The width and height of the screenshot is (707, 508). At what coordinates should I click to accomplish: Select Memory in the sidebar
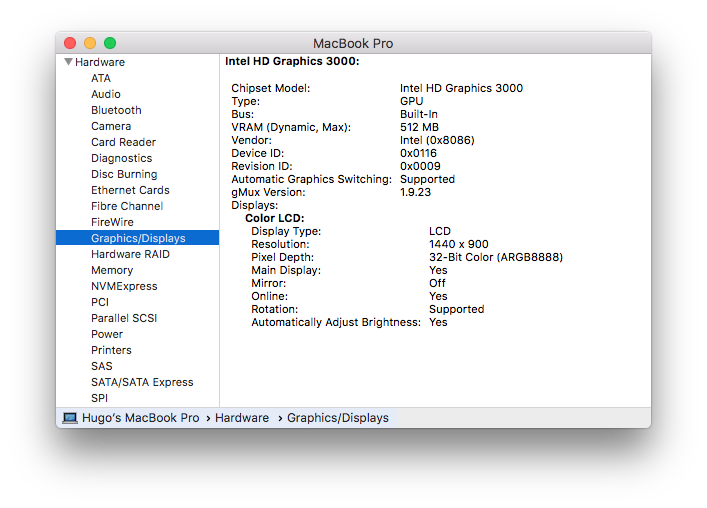click(x=112, y=270)
